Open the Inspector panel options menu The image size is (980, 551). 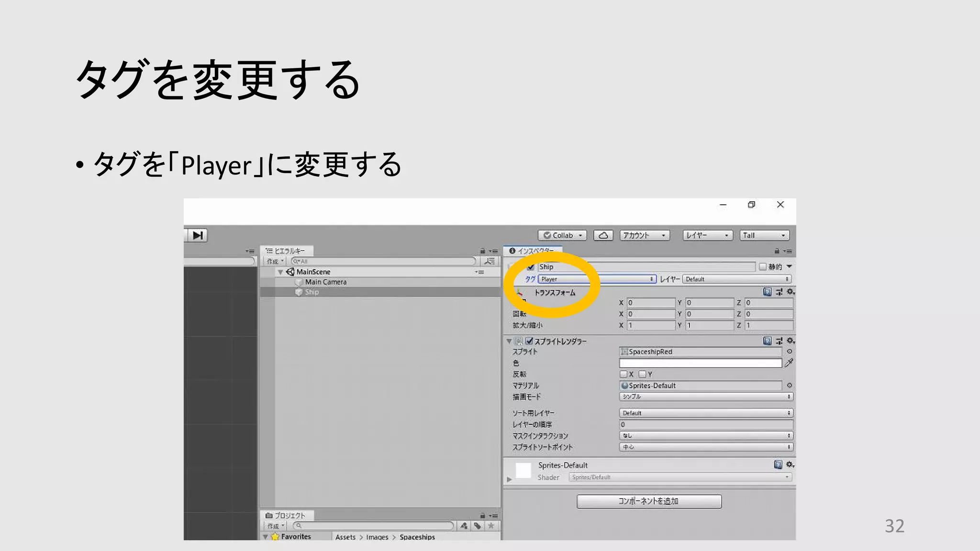[788, 251]
